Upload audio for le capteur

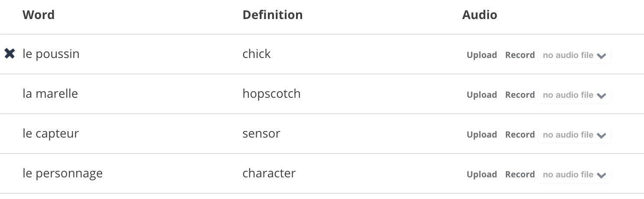481,135
